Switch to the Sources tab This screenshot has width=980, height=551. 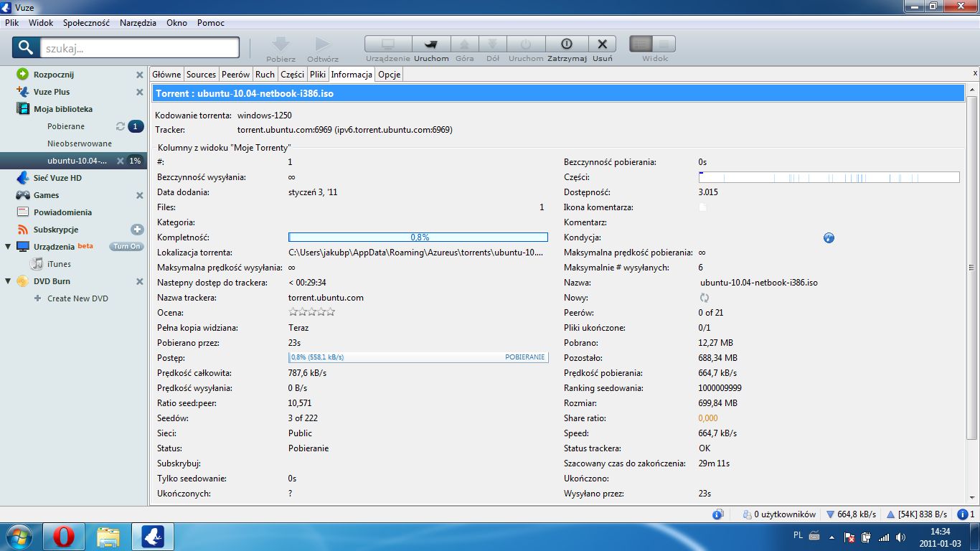click(201, 75)
